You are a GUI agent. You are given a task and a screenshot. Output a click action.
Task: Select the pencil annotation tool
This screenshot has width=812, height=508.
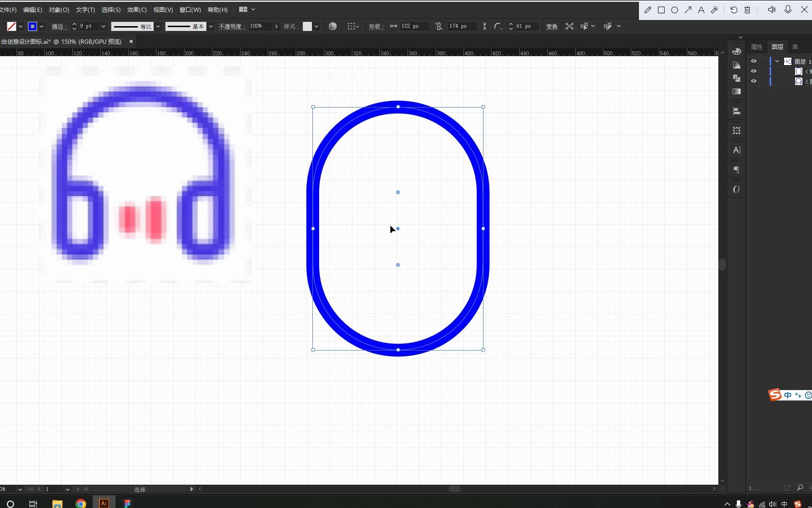click(x=648, y=10)
